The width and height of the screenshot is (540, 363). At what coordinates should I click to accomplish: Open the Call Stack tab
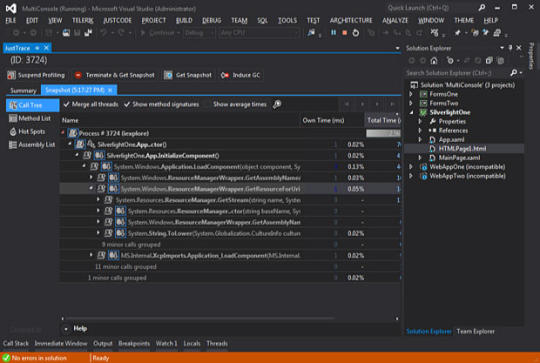pos(16,343)
